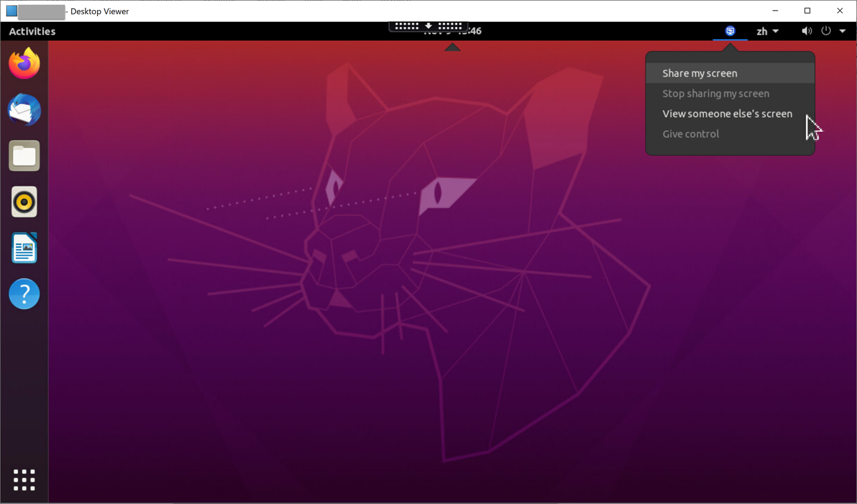This screenshot has height=504, width=857.
Task: Click the screen sharing indicator icon
Action: tap(730, 31)
